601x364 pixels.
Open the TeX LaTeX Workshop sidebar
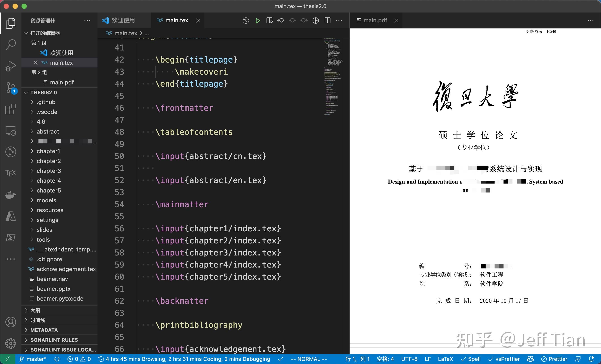11,173
